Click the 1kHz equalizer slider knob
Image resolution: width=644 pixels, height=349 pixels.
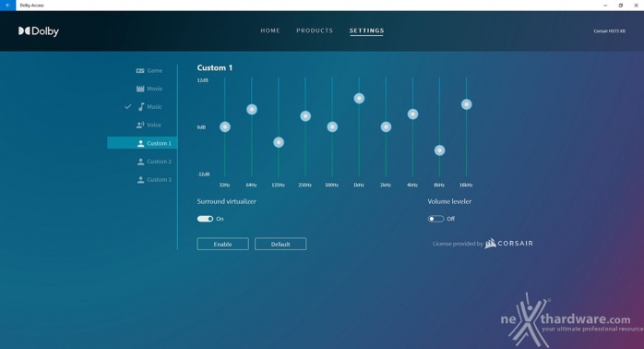click(x=359, y=98)
